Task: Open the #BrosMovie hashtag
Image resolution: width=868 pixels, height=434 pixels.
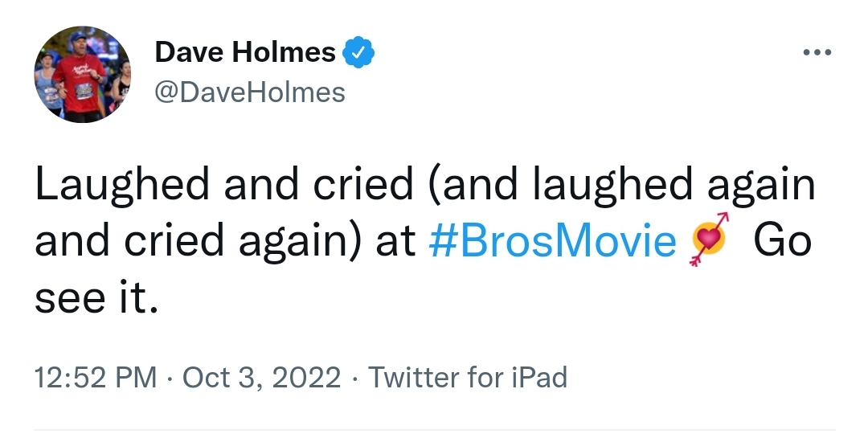Action: [x=552, y=241]
